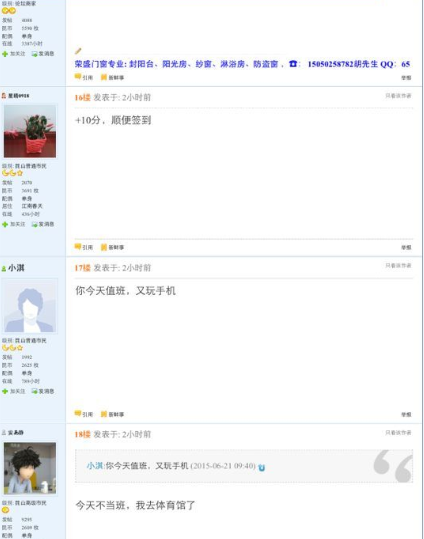Open the potted plant avatar thumbnail

pyautogui.click(x=30, y=131)
